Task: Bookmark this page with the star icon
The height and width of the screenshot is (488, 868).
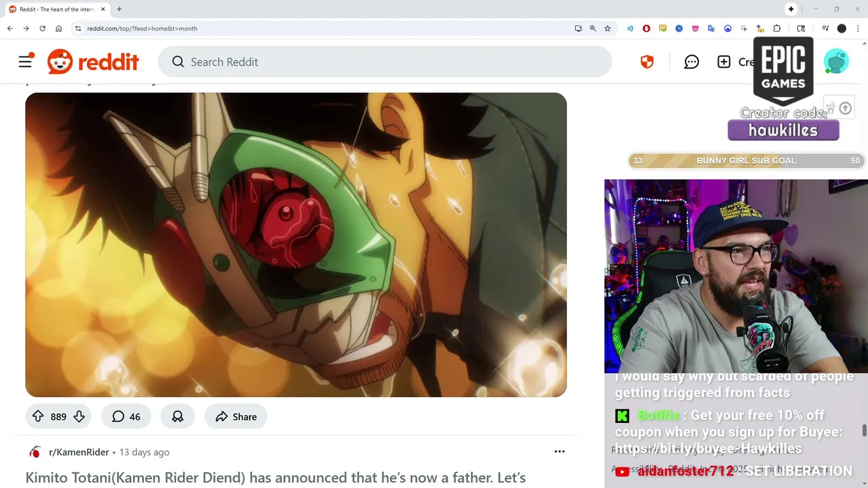Action: (608, 28)
